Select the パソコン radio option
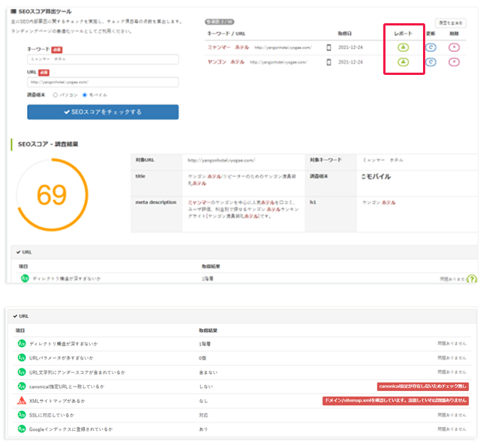Screen dimensions: 483x448 [x=55, y=94]
